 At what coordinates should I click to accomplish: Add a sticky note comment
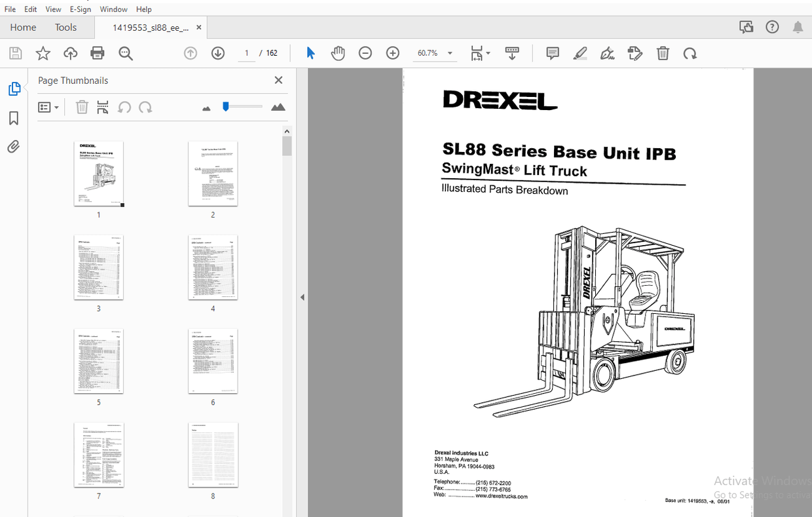click(552, 53)
